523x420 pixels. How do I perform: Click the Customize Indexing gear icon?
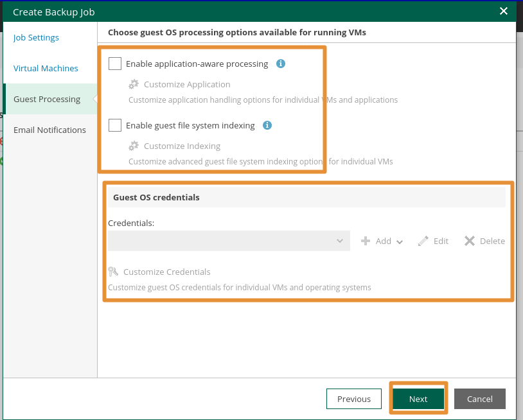coord(133,146)
